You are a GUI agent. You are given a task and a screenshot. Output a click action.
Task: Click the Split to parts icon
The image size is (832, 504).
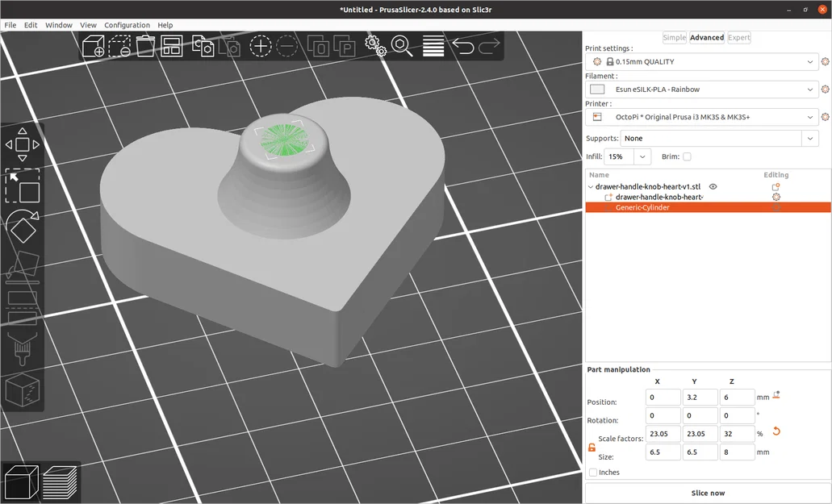pos(344,46)
